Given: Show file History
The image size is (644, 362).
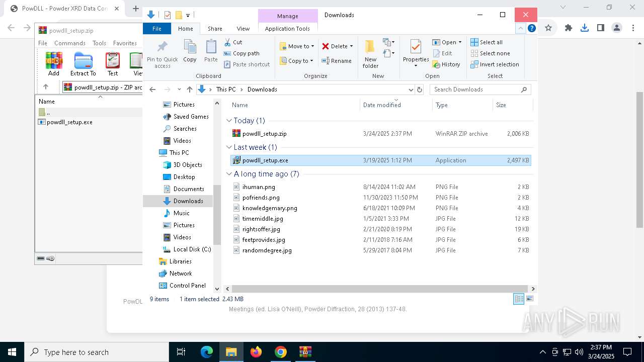Looking at the screenshot, I should (446, 64).
